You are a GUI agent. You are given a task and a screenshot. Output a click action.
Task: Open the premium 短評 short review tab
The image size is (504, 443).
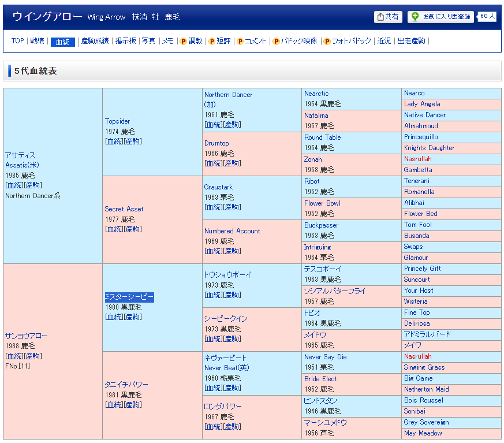(219, 41)
